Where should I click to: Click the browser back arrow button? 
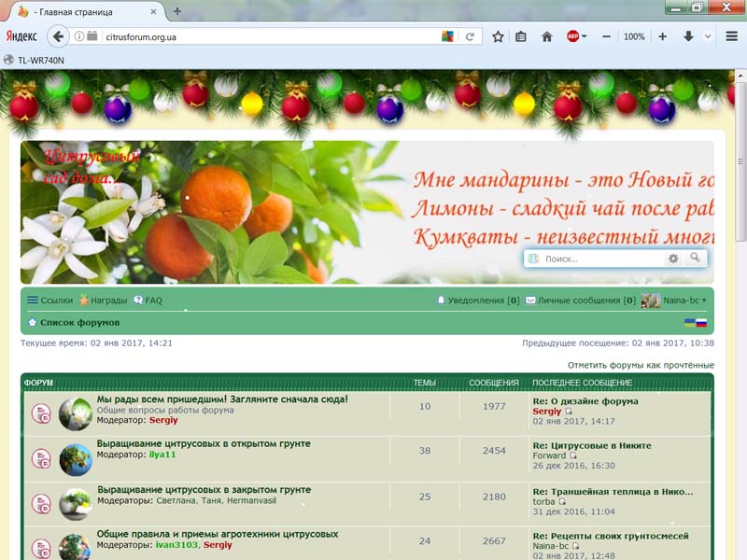coord(59,36)
